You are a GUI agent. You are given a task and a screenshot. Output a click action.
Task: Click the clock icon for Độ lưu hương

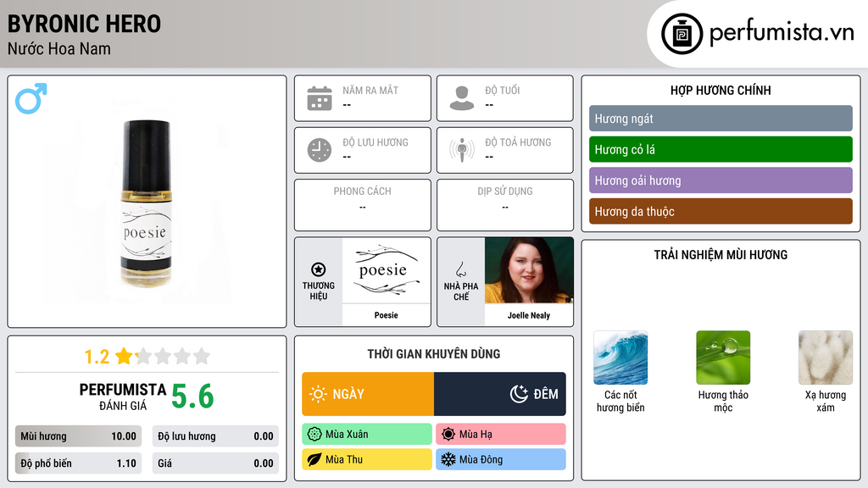pyautogui.click(x=320, y=150)
